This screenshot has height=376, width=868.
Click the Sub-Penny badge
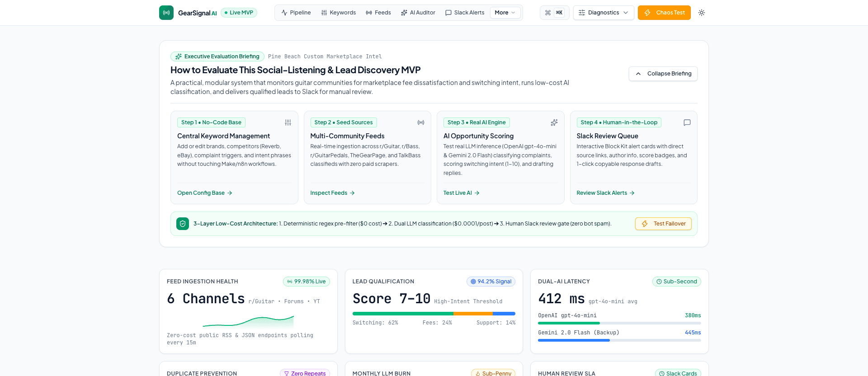pyautogui.click(x=493, y=373)
